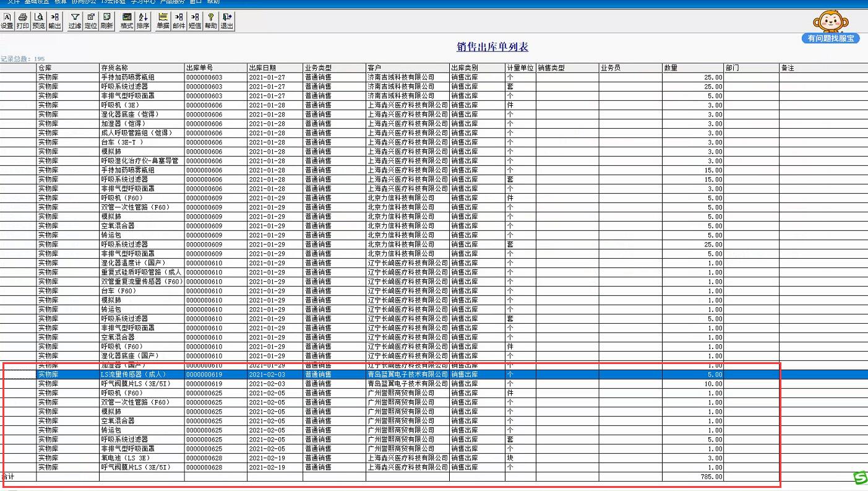Click the 有问题找服宝 button
This screenshot has width=868, height=491.
pos(831,38)
